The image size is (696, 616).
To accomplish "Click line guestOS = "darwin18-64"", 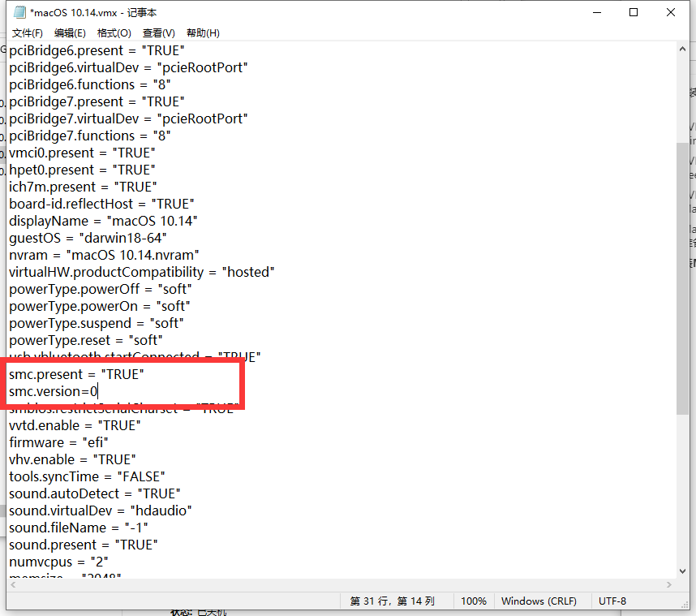I will click(88, 238).
